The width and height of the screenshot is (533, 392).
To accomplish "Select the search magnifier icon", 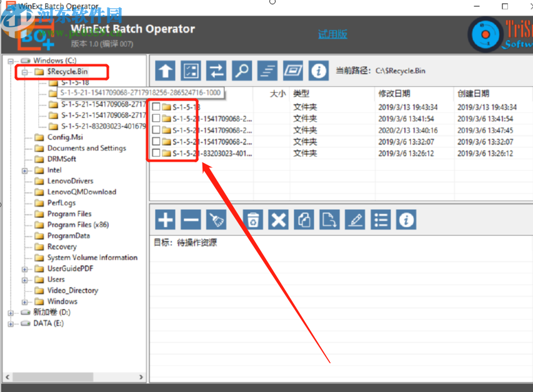I will [x=242, y=70].
